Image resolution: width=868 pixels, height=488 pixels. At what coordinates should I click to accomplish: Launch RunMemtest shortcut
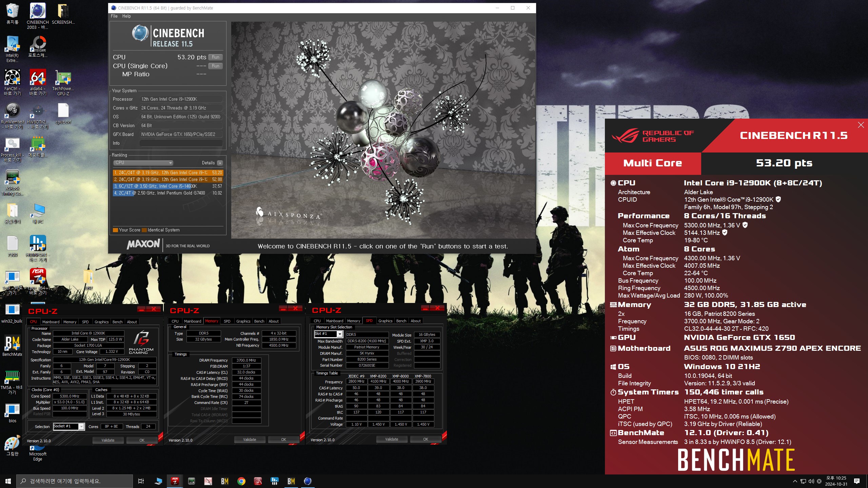click(12, 116)
